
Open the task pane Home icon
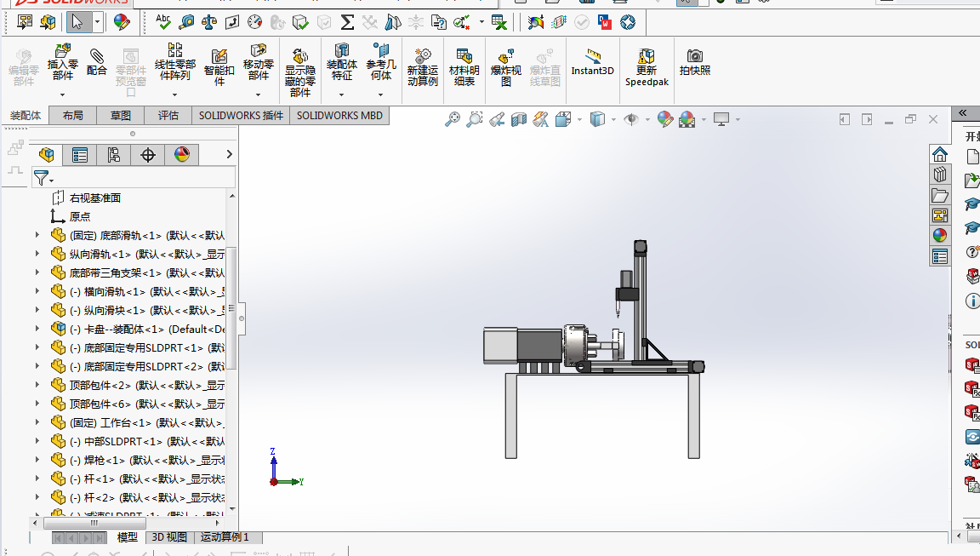tap(939, 154)
